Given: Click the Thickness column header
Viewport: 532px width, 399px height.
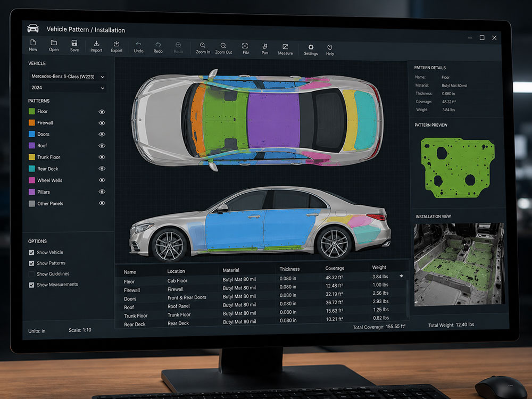Looking at the screenshot, I should (289, 269).
